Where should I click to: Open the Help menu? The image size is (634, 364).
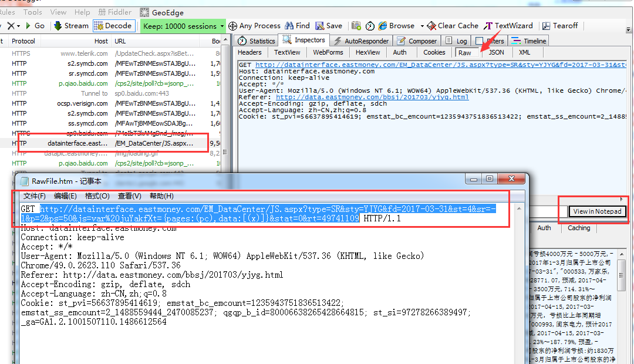tap(82, 12)
